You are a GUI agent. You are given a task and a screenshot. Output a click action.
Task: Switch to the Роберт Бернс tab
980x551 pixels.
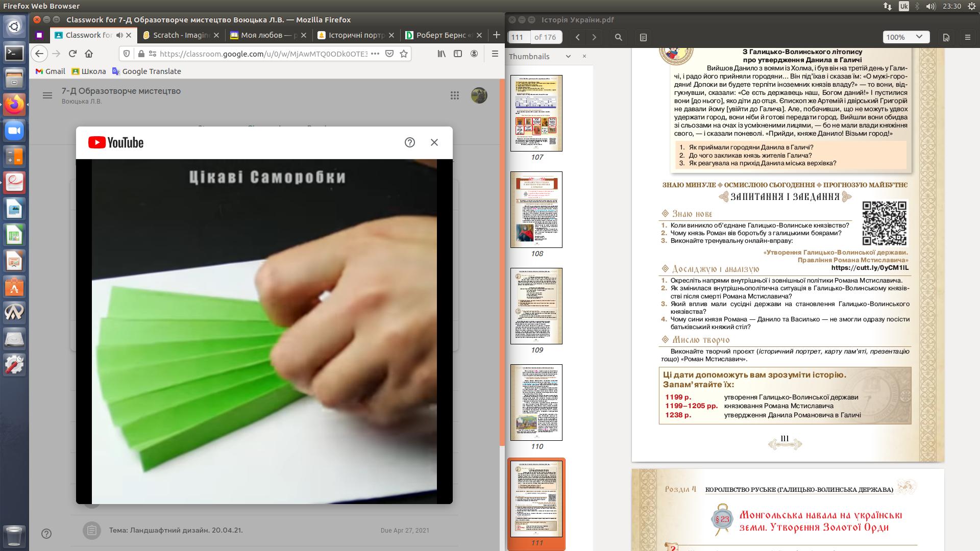click(440, 35)
